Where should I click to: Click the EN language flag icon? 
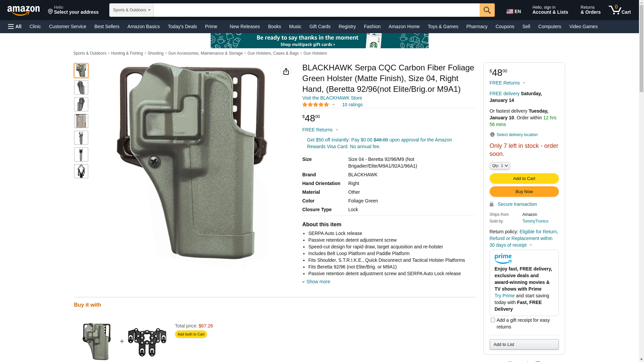[510, 11]
